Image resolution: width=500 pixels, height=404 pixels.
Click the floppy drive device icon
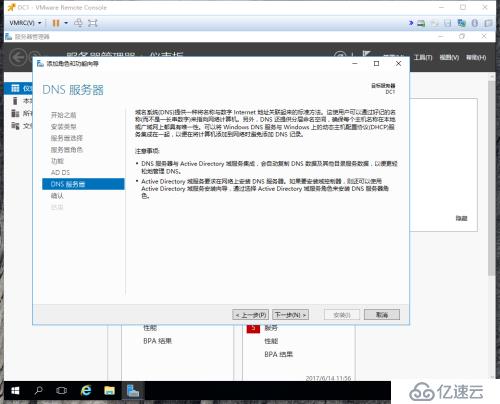(448, 23)
